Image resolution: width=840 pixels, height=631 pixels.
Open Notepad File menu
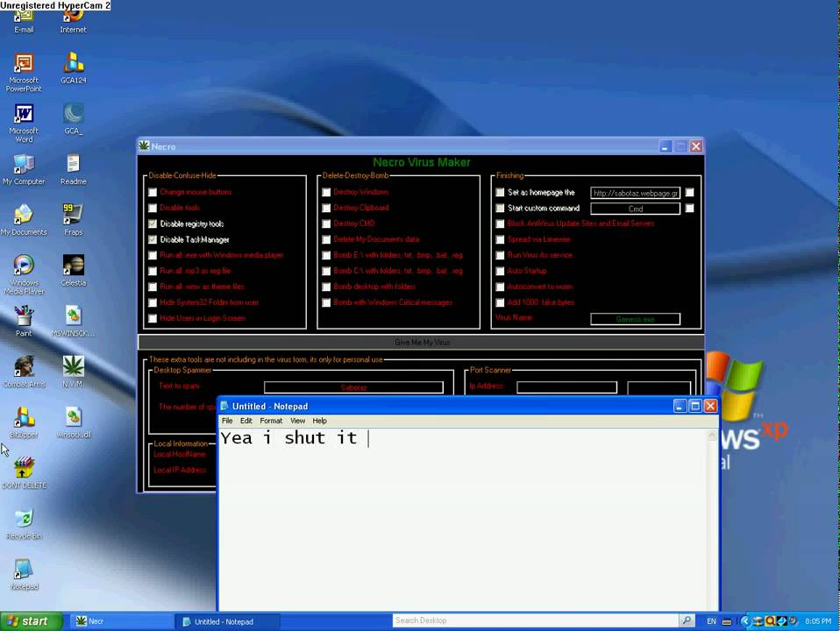coord(227,421)
